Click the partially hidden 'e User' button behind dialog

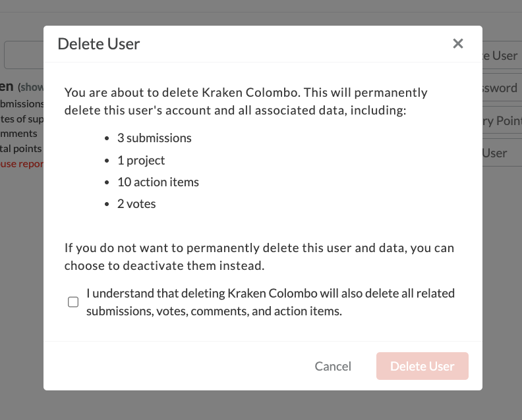[x=501, y=55]
